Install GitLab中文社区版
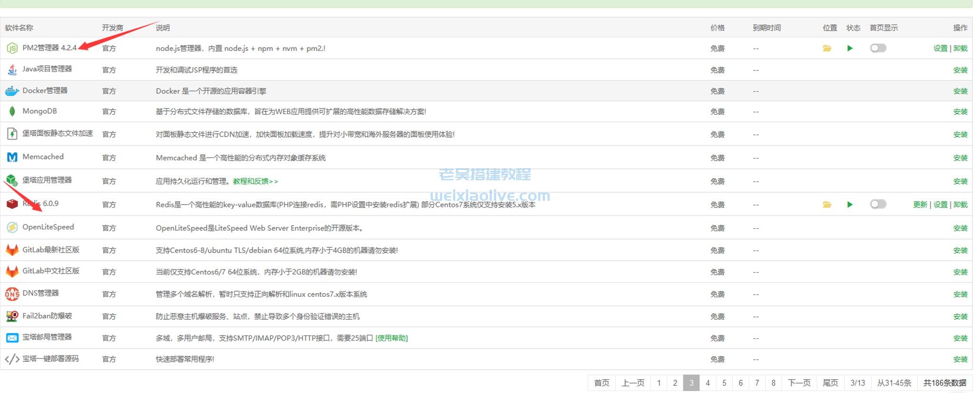This screenshot has width=980, height=393. [x=960, y=272]
